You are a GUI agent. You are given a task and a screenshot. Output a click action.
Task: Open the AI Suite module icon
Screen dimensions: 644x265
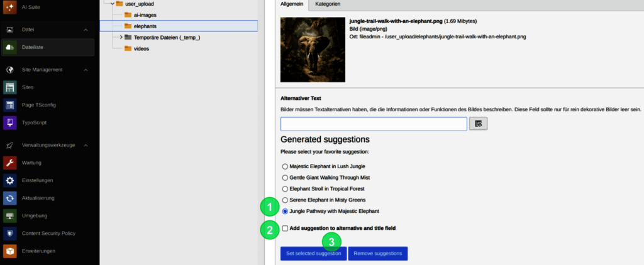coord(10,8)
